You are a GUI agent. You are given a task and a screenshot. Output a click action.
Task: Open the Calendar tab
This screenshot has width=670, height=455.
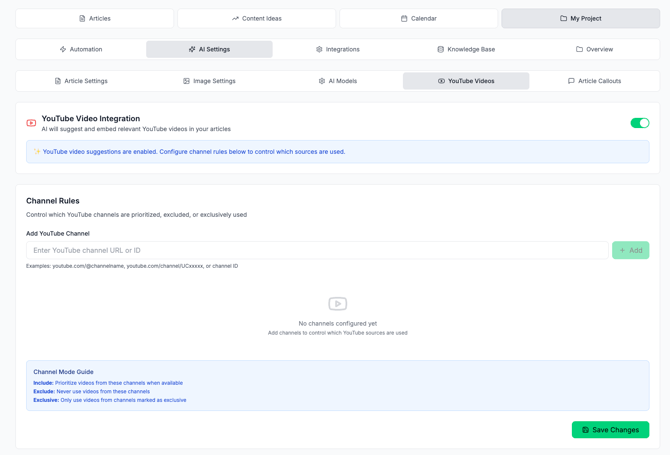[418, 18]
